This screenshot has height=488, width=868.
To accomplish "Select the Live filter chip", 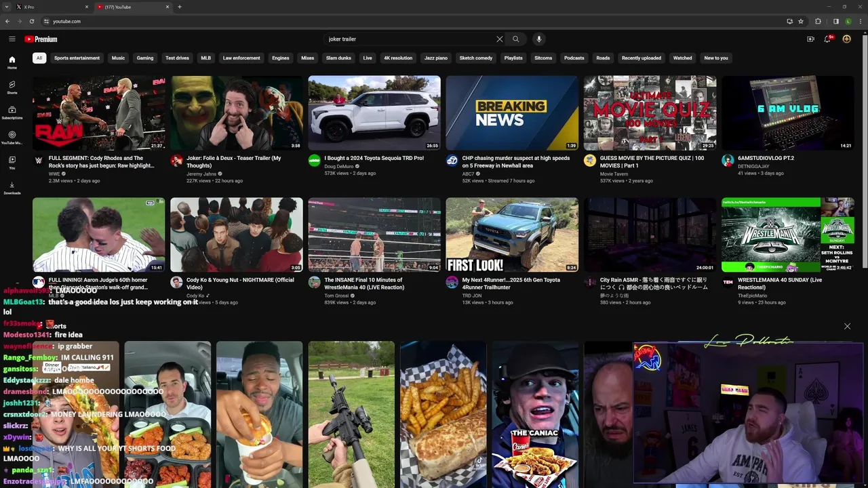I will [x=368, y=58].
